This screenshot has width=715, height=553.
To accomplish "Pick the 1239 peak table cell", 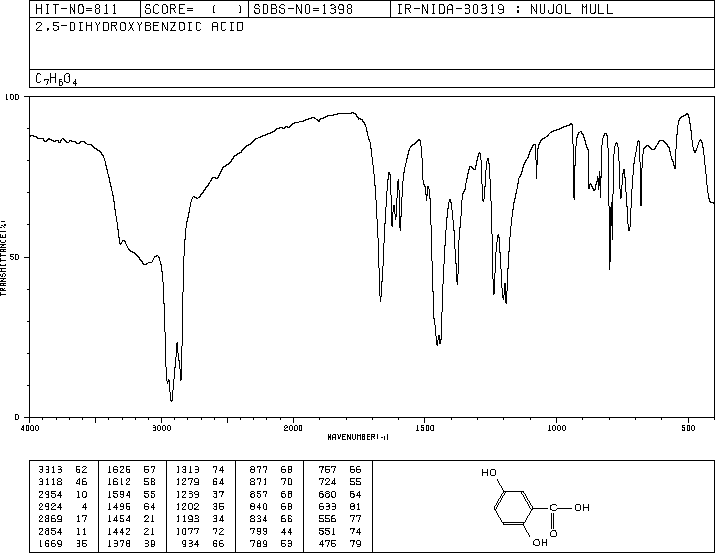I will pyautogui.click(x=188, y=494).
